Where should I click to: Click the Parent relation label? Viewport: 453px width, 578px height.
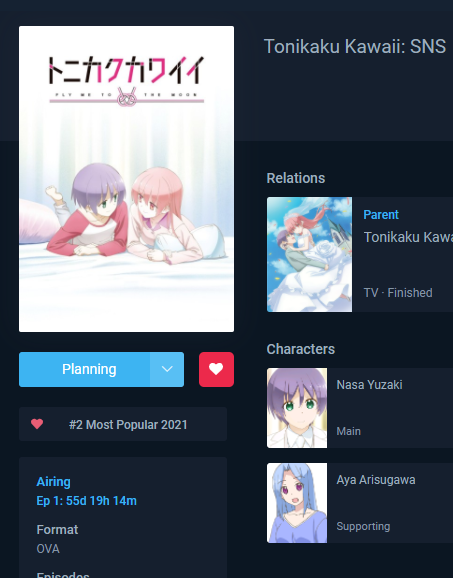coord(381,215)
